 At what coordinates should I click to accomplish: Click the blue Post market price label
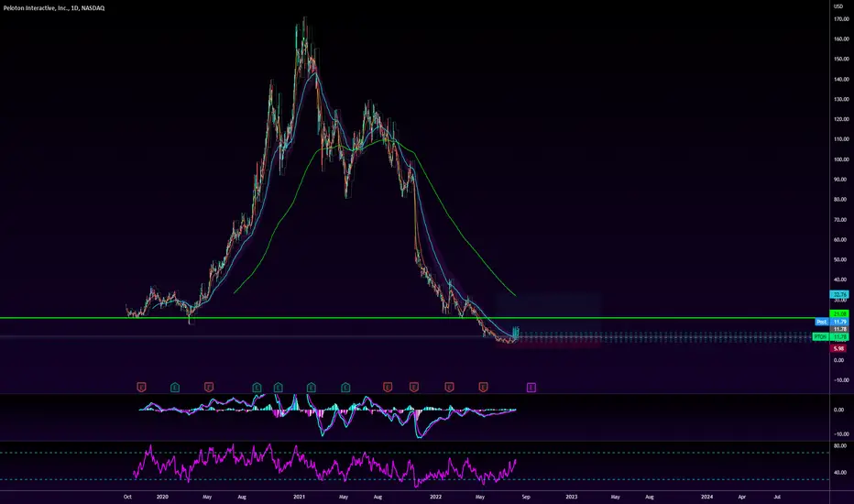[821, 322]
